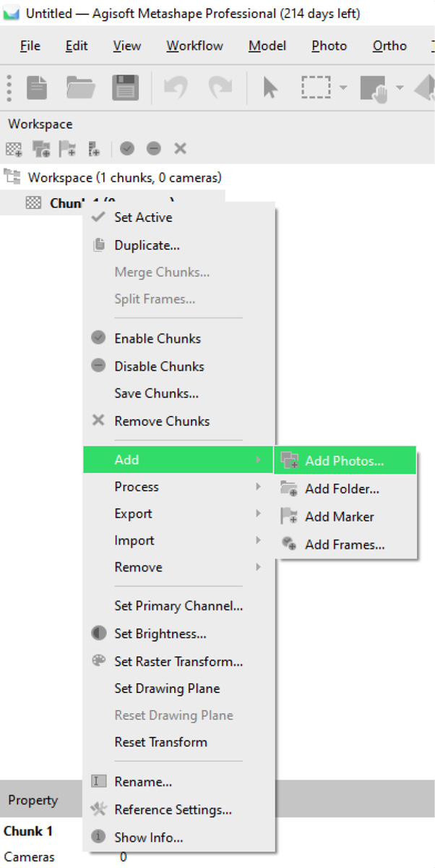
Task: Choose Set Active in context menu
Action: click(x=143, y=217)
